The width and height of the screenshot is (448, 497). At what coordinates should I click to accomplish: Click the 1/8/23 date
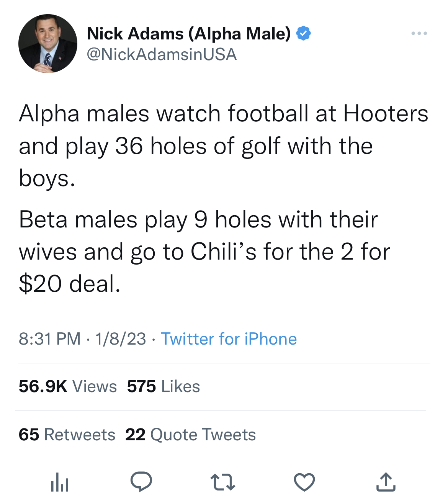[x=121, y=339]
